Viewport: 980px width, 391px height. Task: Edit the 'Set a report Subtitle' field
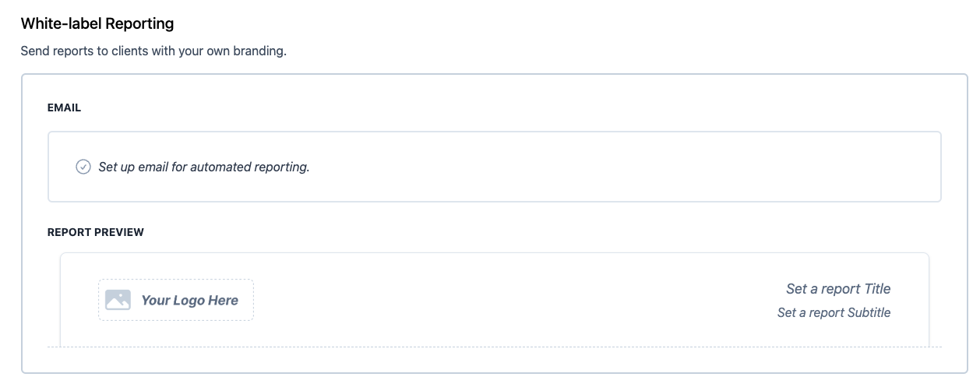[x=834, y=312]
